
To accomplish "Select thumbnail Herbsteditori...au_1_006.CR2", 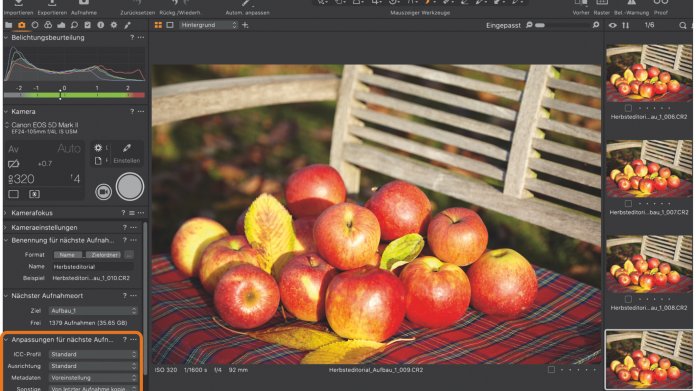I will (x=649, y=73).
